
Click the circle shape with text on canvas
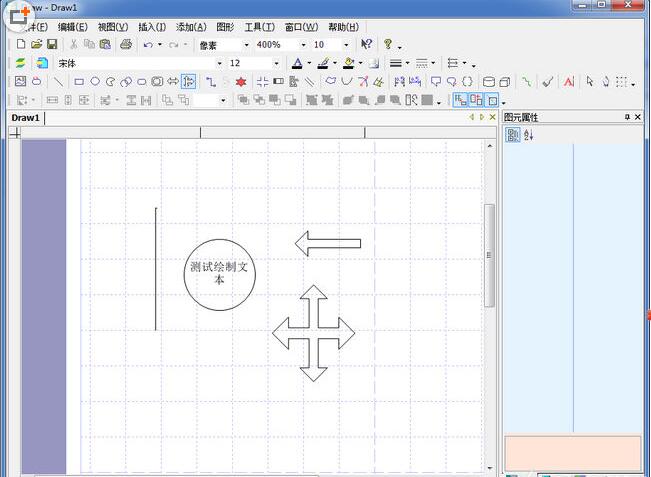click(220, 274)
